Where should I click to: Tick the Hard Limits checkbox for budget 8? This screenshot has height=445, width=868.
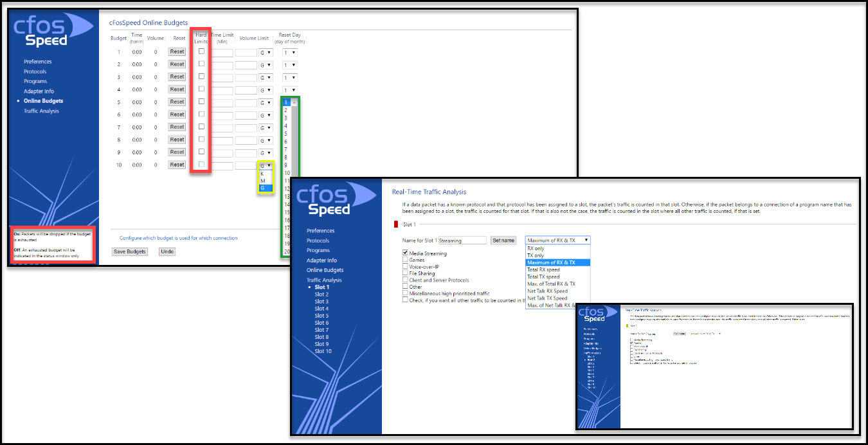[201, 139]
